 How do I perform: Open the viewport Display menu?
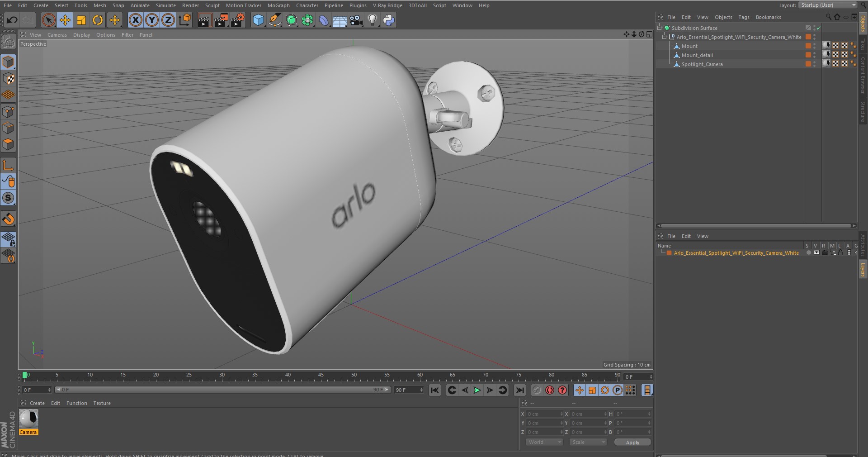[81, 35]
